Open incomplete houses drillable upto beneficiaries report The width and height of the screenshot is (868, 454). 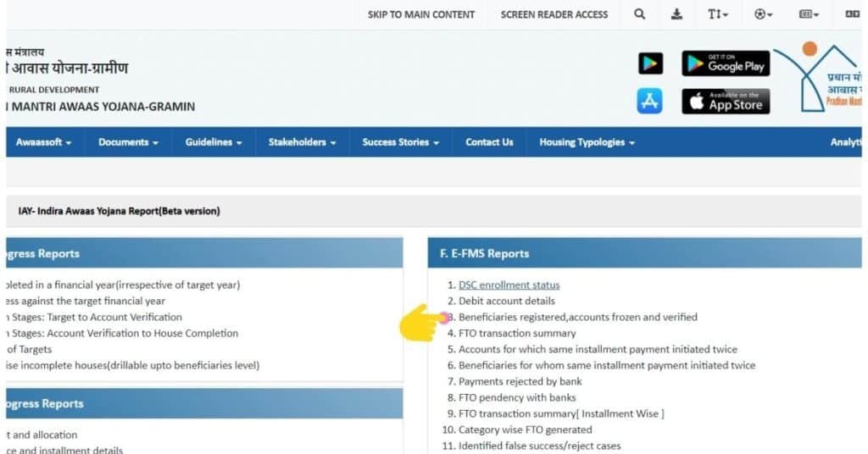pos(133,365)
